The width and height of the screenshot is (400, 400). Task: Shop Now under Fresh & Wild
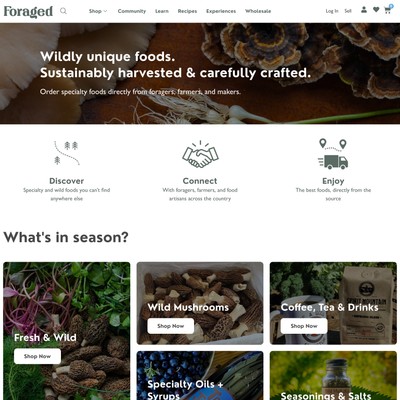[37, 356]
